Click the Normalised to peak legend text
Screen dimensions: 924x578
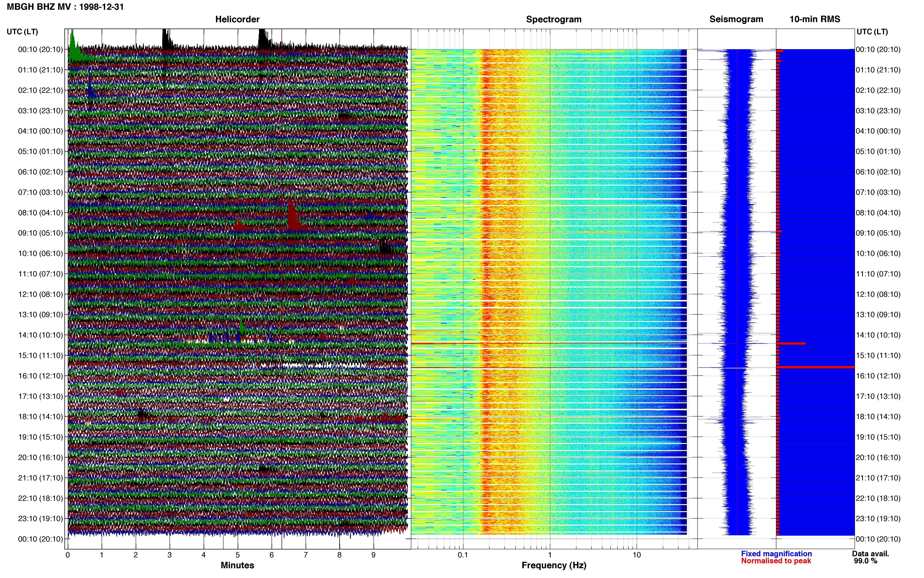(776, 561)
